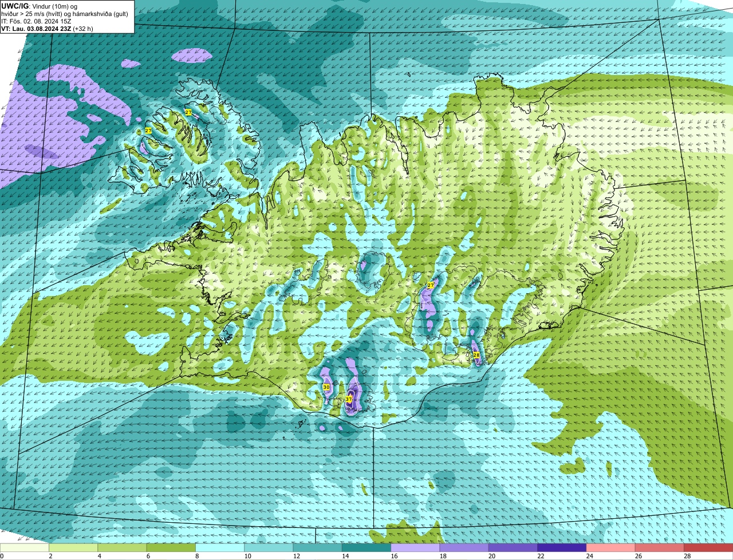Screen dimensions: 733x560
Task: Click the 24–26 m/s light salmon legend swatch
Action: [611, 548]
